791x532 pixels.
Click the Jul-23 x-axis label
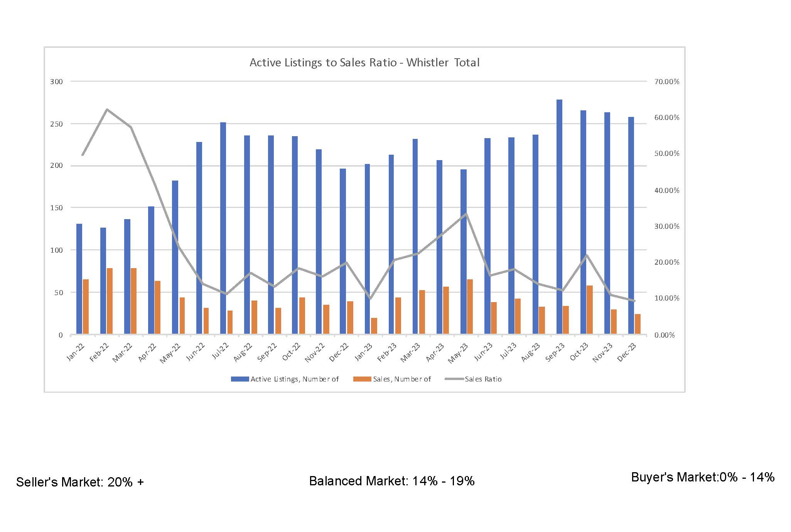(508, 351)
